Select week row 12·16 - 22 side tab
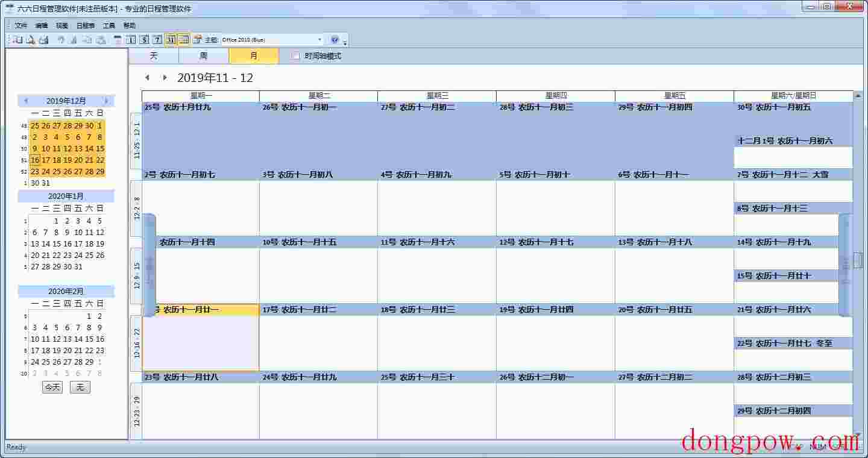 (x=136, y=343)
